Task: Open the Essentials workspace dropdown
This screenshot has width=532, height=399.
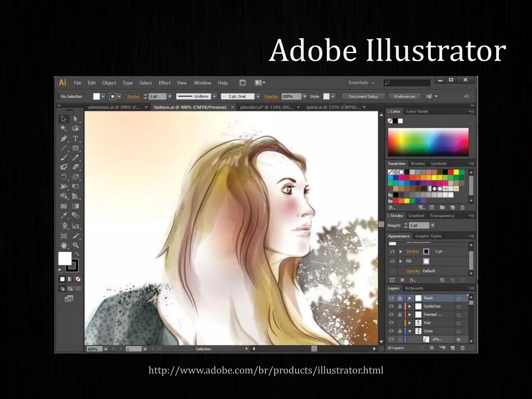Action: click(361, 83)
